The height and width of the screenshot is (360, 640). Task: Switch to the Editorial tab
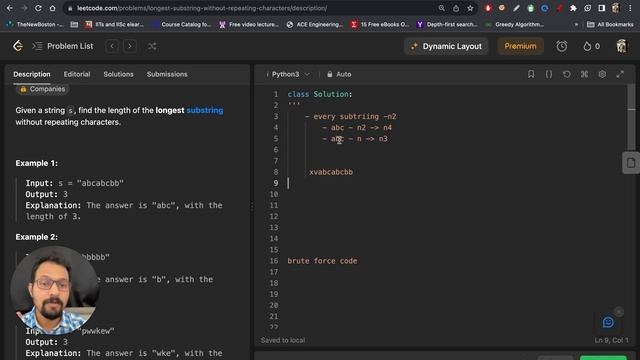[77, 74]
